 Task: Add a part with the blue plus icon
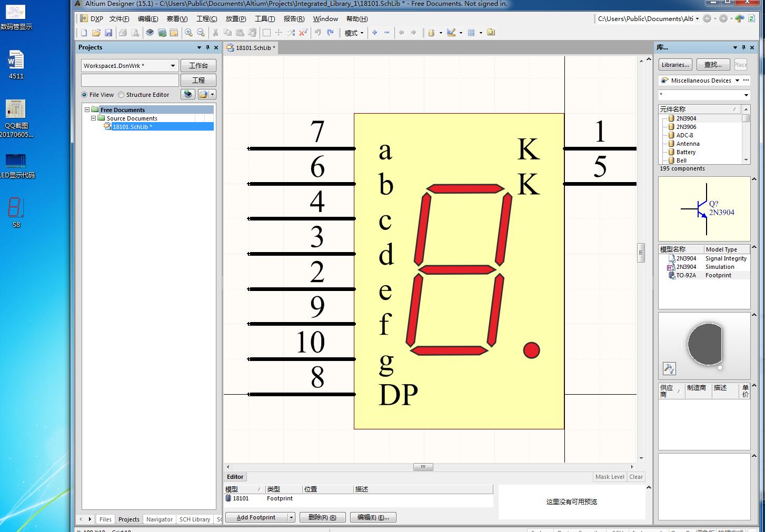pyautogui.click(x=374, y=33)
